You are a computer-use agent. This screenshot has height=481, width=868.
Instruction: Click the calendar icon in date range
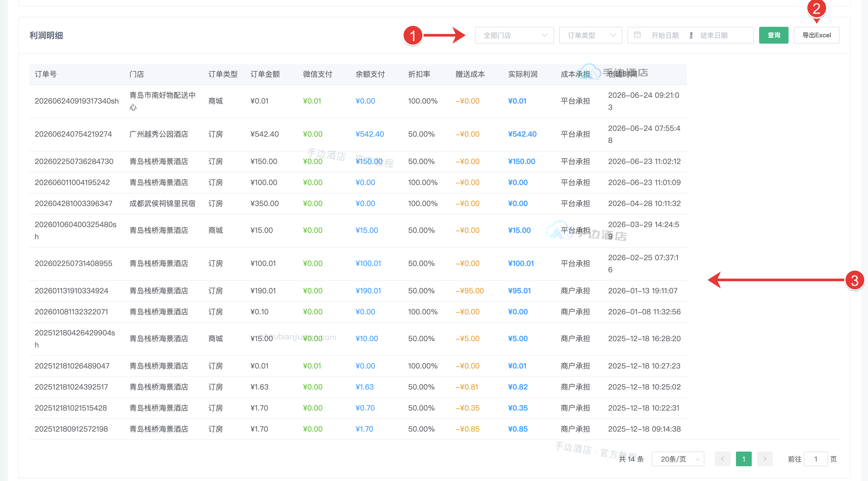click(637, 35)
